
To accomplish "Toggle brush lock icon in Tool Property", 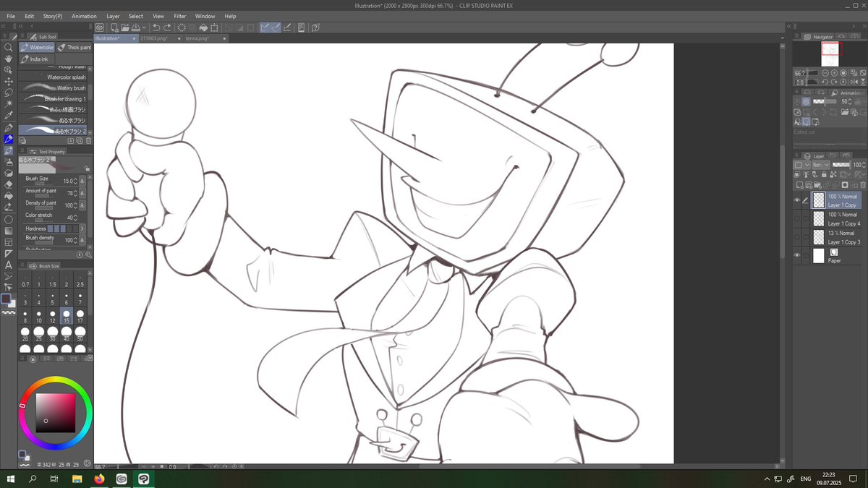I will point(87,168).
